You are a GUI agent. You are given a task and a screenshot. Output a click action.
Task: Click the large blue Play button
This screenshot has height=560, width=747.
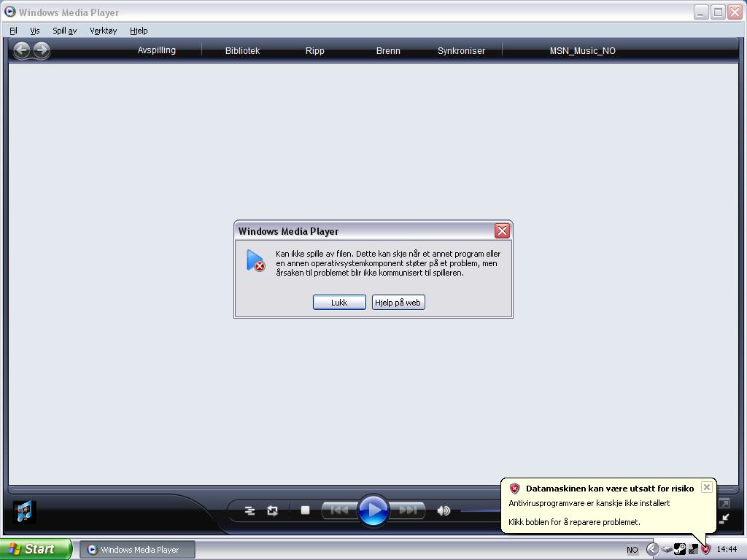tap(373, 510)
